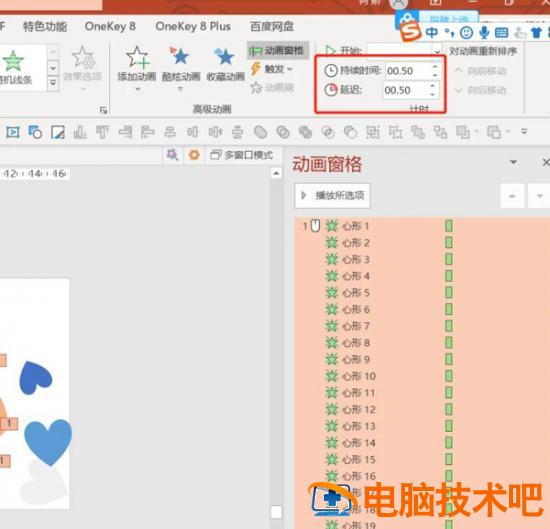The image size is (550, 529).
Task: Toggle the 动画窗格 pane button
Action: (x=278, y=51)
